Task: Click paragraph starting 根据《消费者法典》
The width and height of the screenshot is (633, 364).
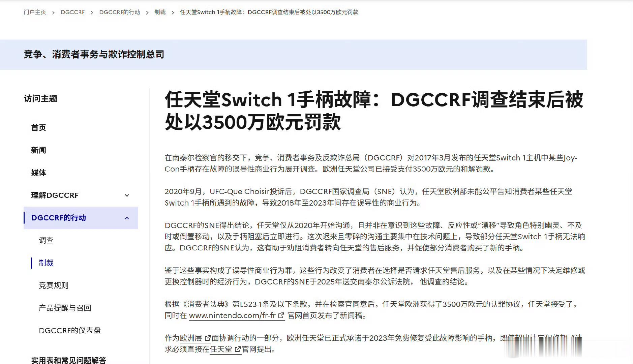Action: point(372,310)
